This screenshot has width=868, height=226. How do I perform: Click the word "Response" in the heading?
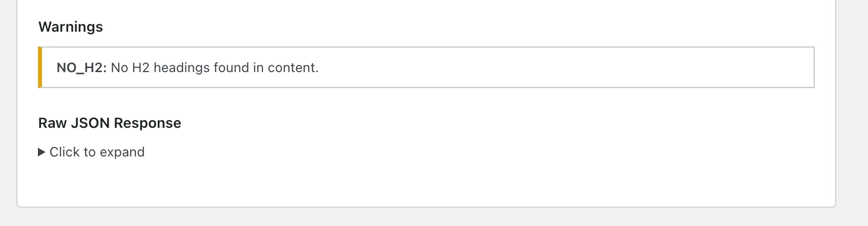coord(148,123)
